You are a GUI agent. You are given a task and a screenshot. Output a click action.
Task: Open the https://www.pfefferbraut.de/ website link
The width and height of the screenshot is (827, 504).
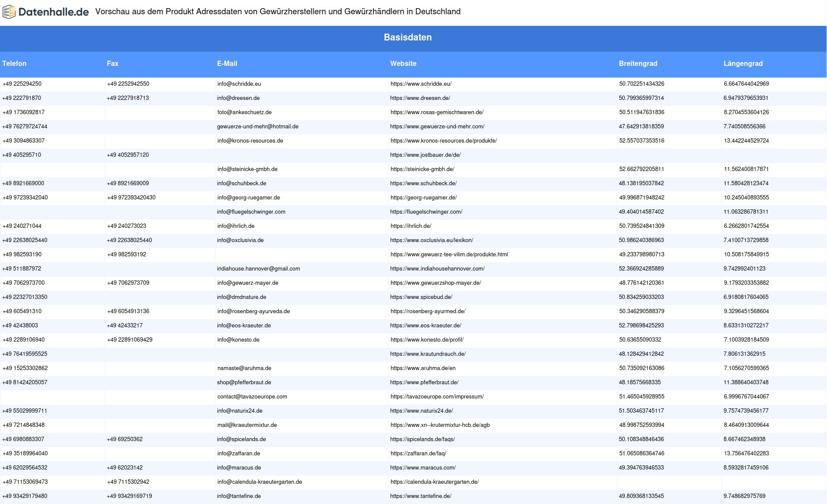[x=424, y=383]
